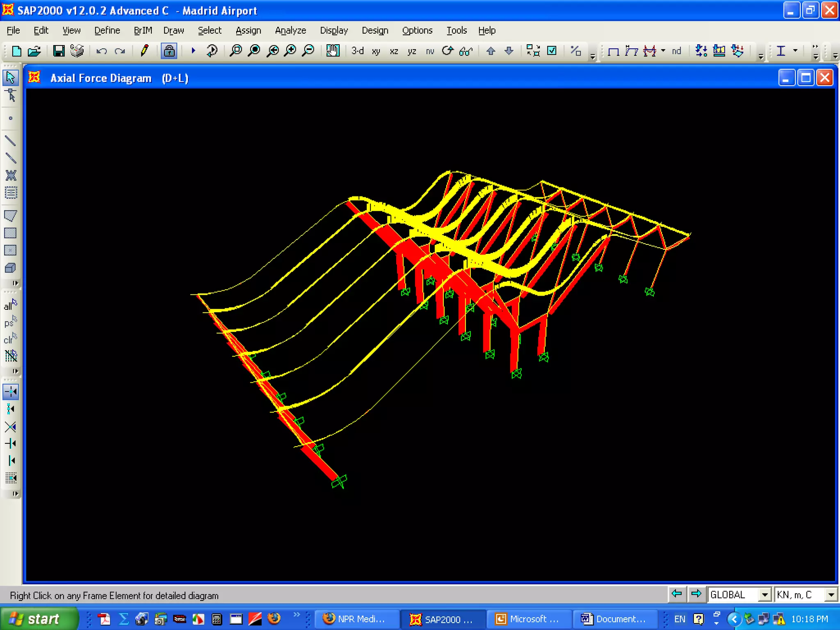Click the Select All 'all' sidebar icon
Screen dimensions: 840x630
pos(11,305)
